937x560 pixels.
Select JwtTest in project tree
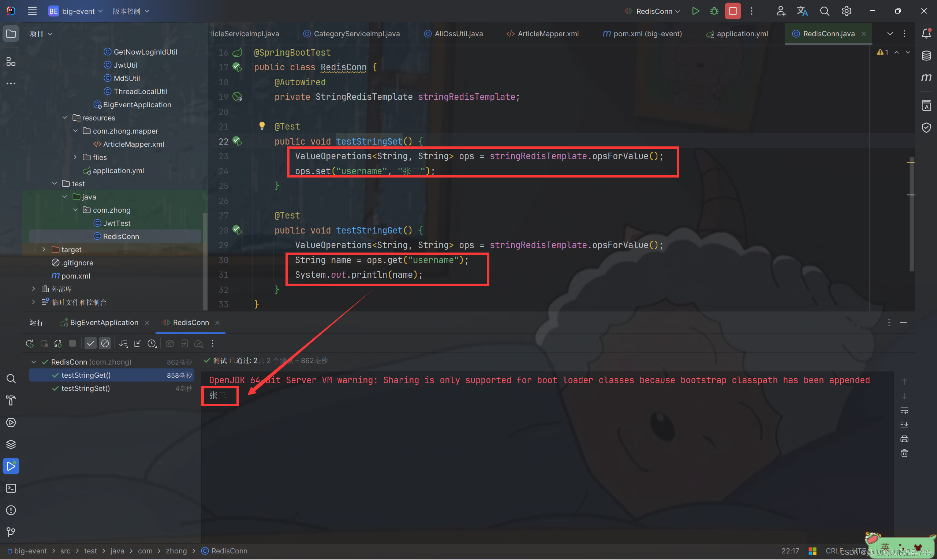(x=117, y=223)
